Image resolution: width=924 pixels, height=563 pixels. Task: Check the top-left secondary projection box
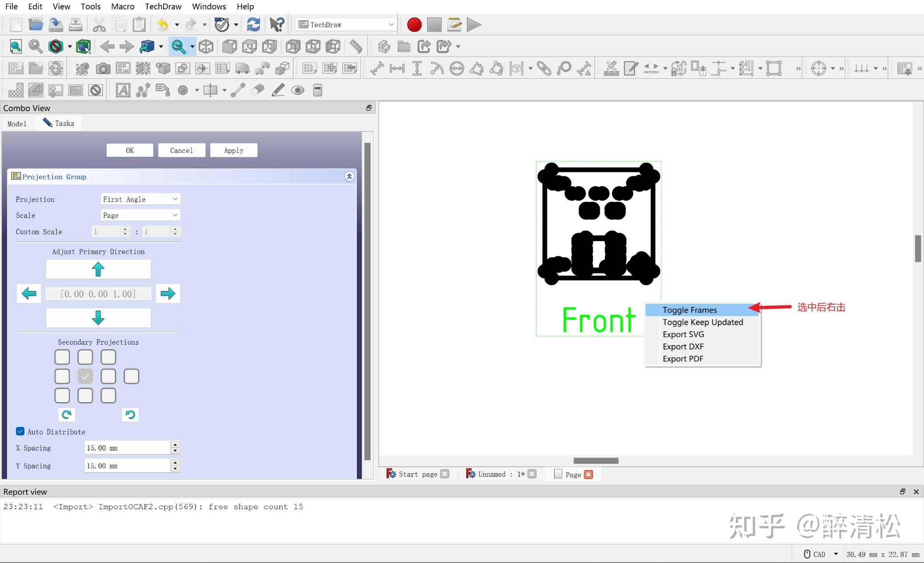pos(62,357)
